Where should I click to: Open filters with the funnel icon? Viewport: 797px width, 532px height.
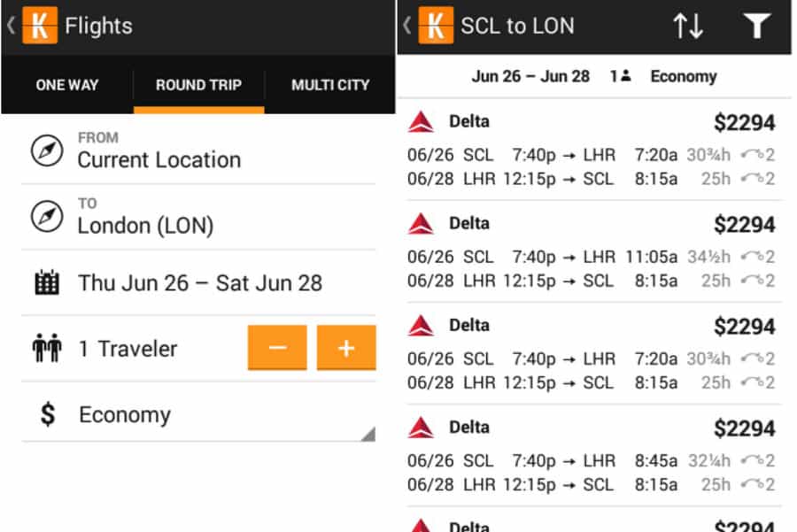pyautogui.click(x=756, y=26)
